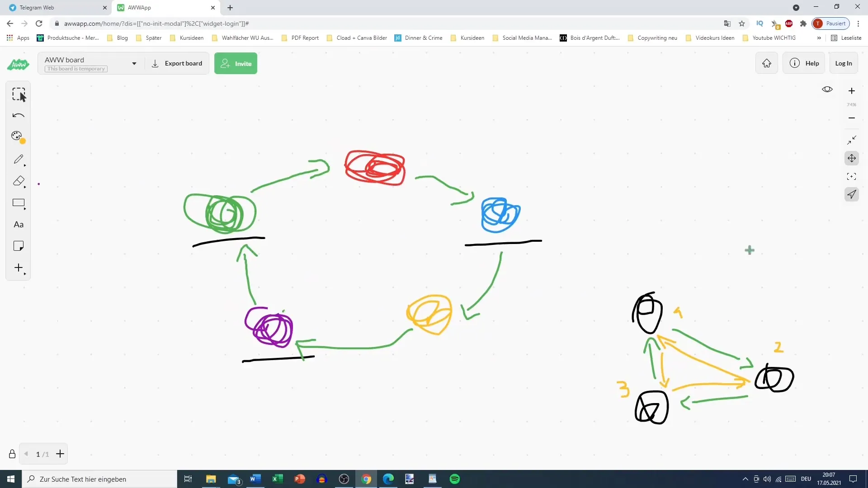Screen dimensions: 868x488
Task: Zoom out with the minus icon
Action: (x=852, y=118)
